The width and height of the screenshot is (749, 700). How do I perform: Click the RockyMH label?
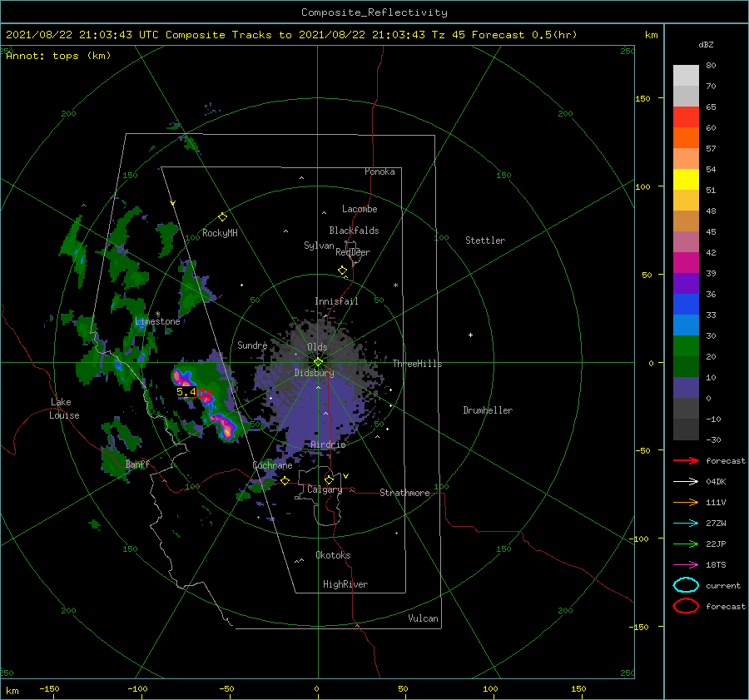[220, 233]
